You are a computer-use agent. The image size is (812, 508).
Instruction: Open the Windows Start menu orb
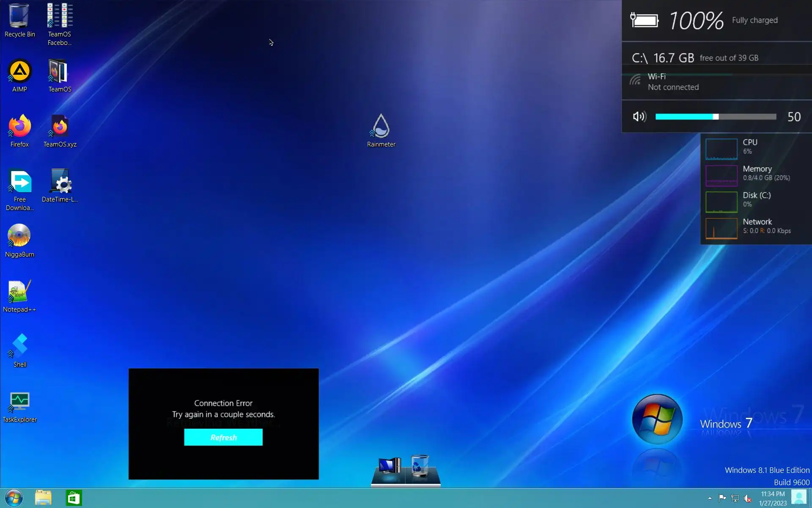tap(14, 498)
